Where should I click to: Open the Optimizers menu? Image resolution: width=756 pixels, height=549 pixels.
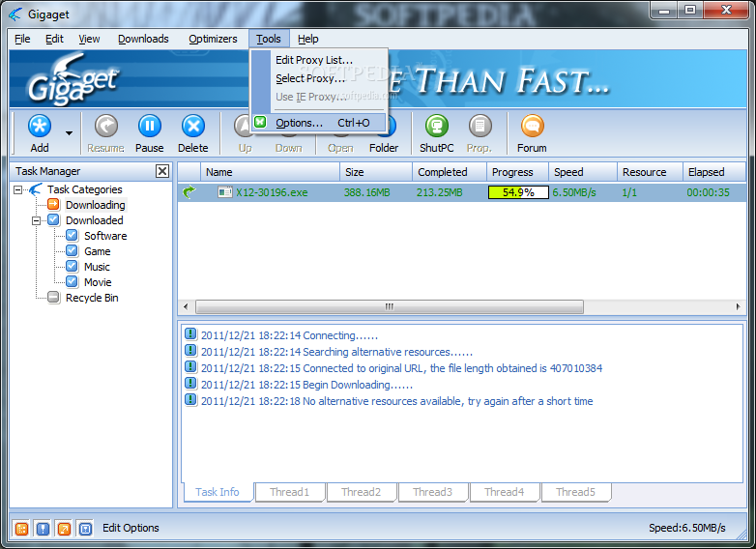213,39
